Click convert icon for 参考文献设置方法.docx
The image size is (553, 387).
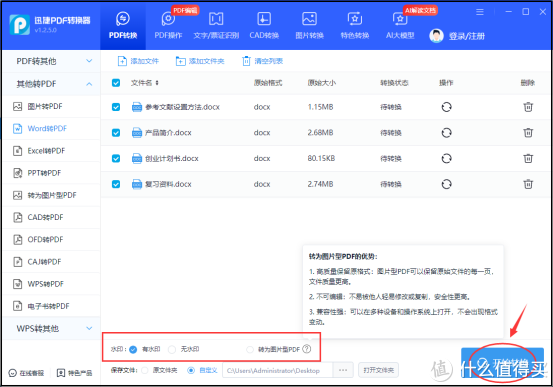446,107
